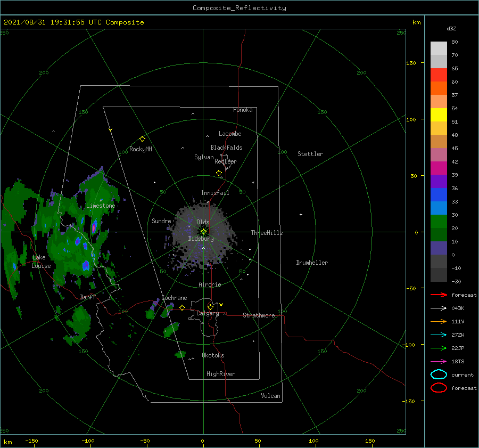Click the yellow diamond marker under Cochrane
The height and width of the screenshot is (448, 479).
(x=182, y=308)
